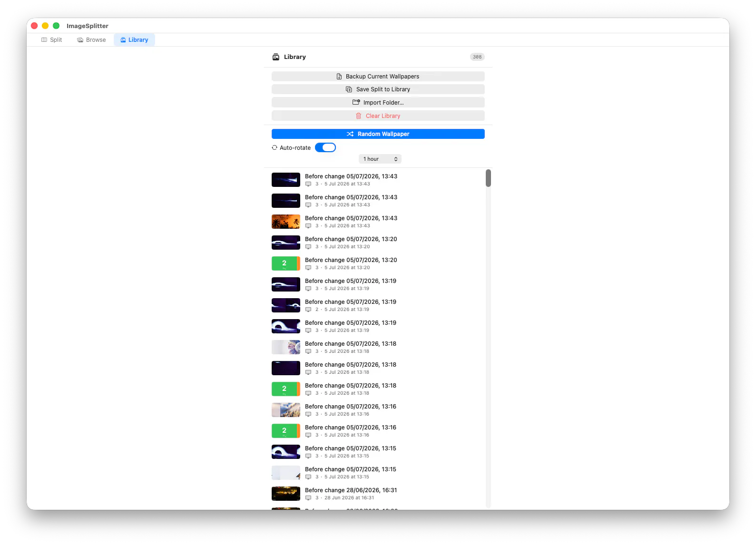
Task: Select the green 2 thumbnail at 13:18
Action: (286, 389)
